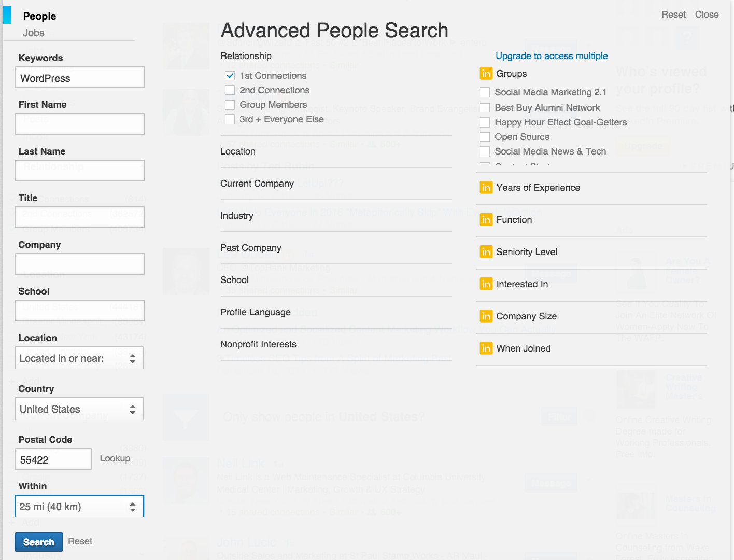Screen dimensions: 734x560
Task: Click the When Joined premium icon
Action: [486, 348]
